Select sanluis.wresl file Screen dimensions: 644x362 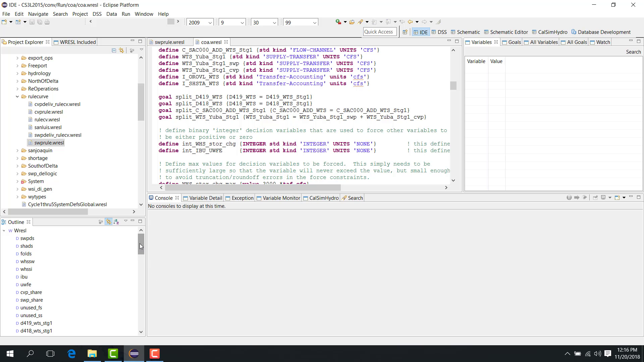coord(48,127)
